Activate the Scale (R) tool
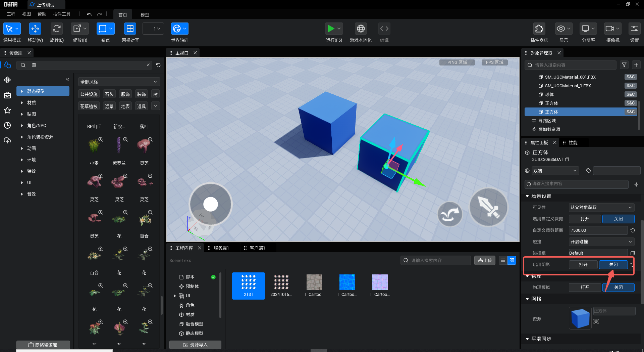The width and height of the screenshot is (644, 352). pos(79,29)
